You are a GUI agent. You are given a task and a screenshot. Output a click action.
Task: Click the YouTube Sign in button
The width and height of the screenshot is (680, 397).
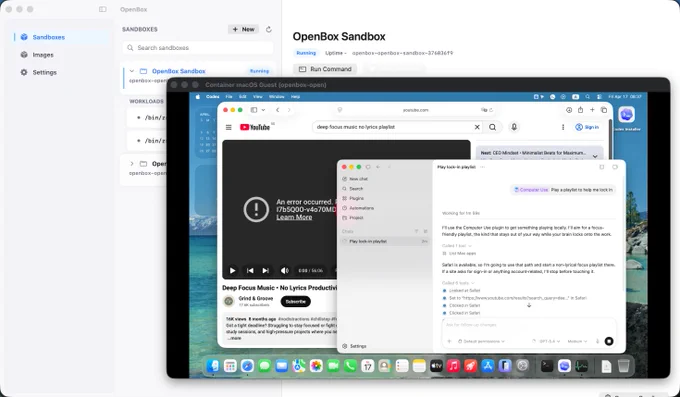tap(587, 127)
